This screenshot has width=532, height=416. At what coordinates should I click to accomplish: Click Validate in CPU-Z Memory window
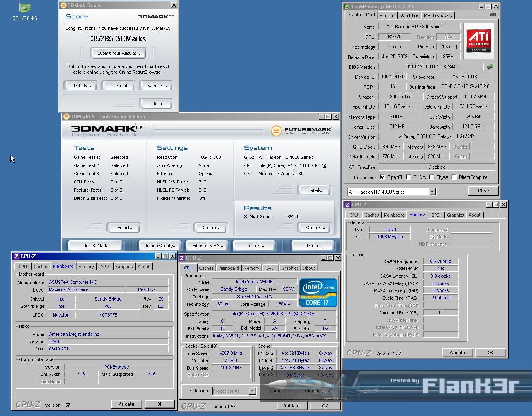coord(457,353)
